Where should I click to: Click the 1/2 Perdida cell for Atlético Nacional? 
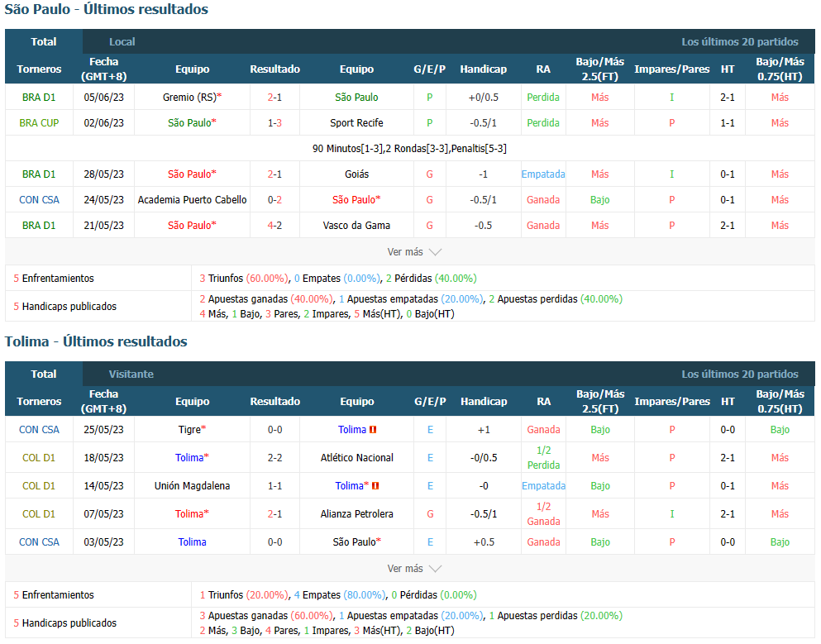pos(543,458)
